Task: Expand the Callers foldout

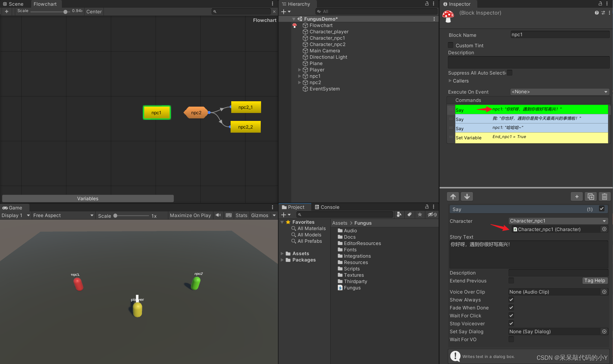Action: [450, 81]
